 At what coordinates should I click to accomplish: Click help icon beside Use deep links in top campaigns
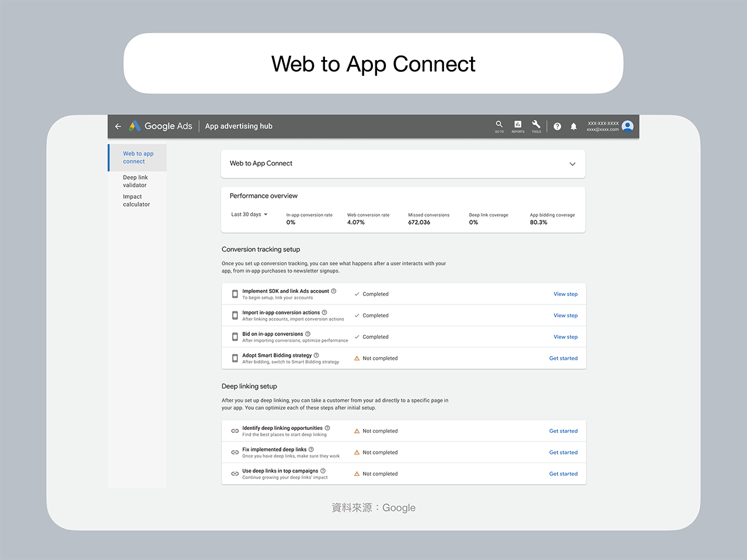click(x=323, y=471)
